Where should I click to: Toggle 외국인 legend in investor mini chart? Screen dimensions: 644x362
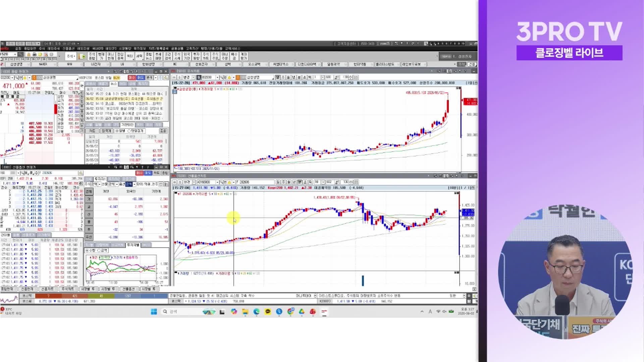pyautogui.click(x=105, y=257)
